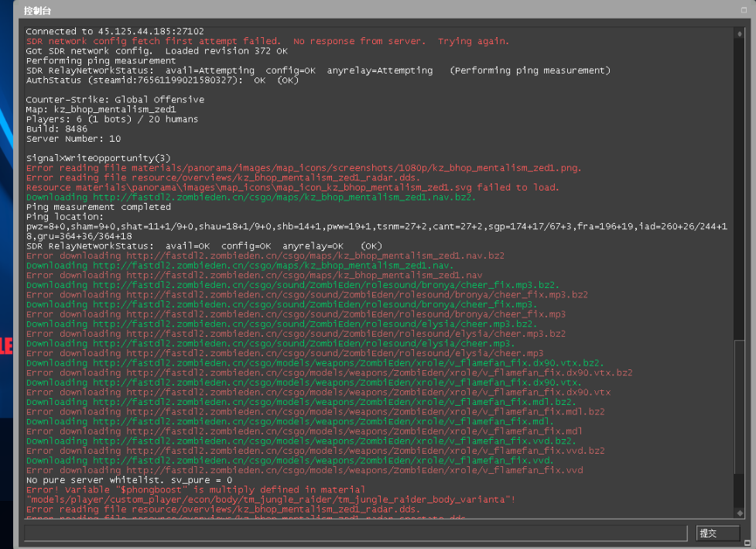Select 'Error downloading' line for elysia/cheer.mp3
Screen dimensions: 756x549
(285, 353)
